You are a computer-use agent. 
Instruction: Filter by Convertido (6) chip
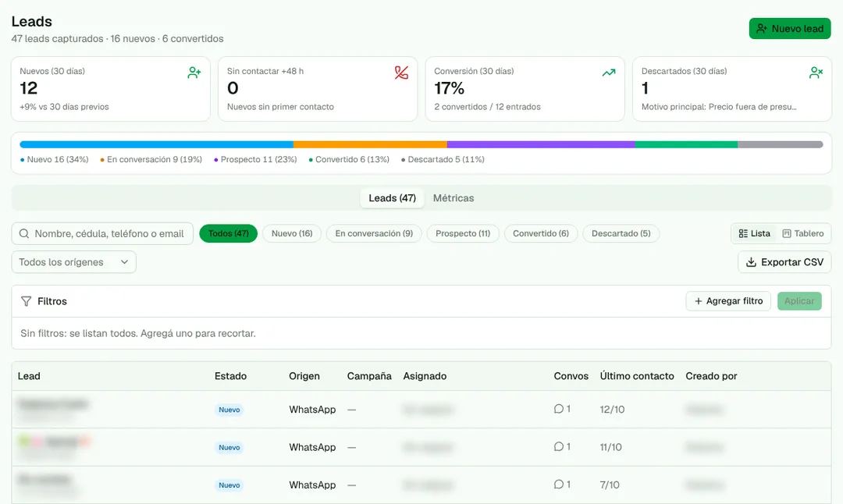click(541, 234)
